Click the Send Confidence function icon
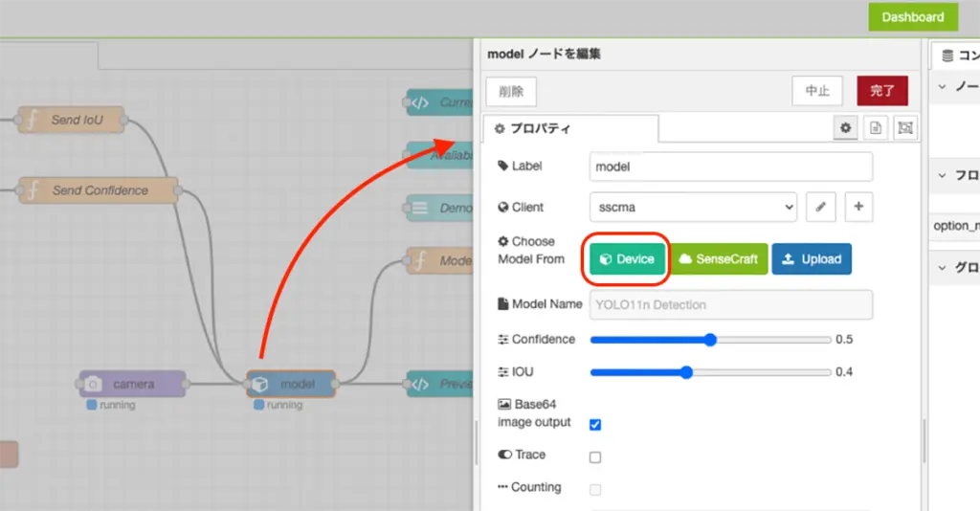 coord(32,190)
